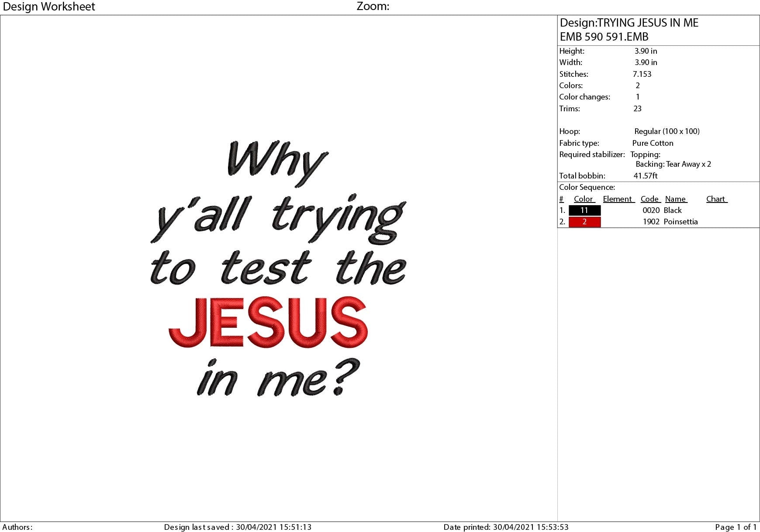Screen dimensions: 760x532
Task: Click the Total bobbin value '41.57ft'
Action: click(646, 176)
